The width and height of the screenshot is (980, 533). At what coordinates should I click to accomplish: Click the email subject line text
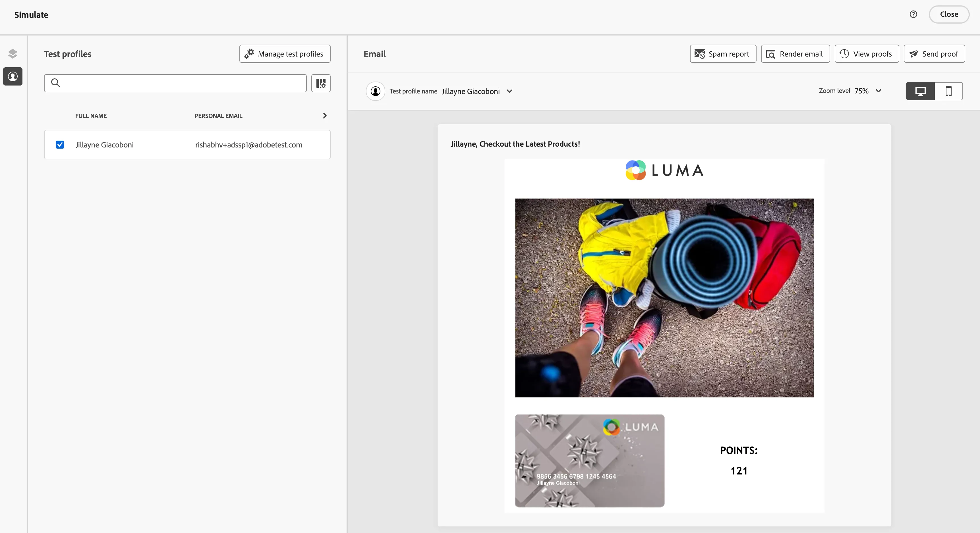515,144
